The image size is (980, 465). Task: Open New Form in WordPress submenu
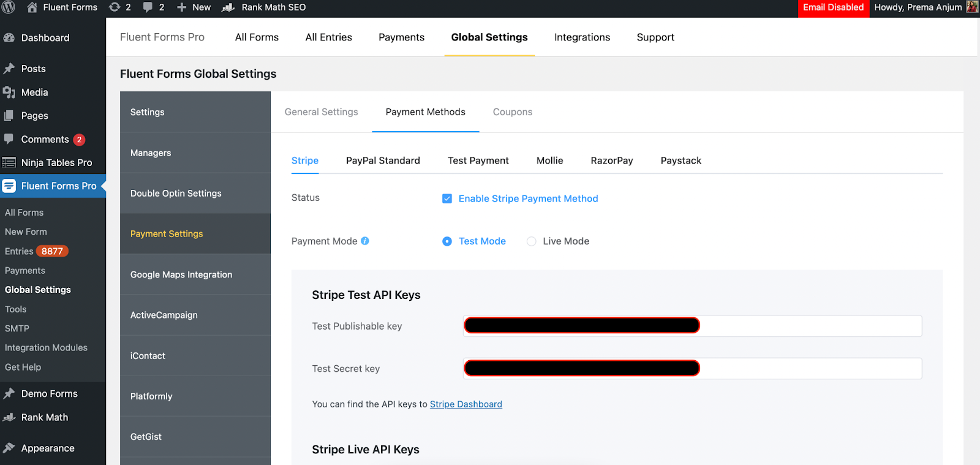(26, 232)
